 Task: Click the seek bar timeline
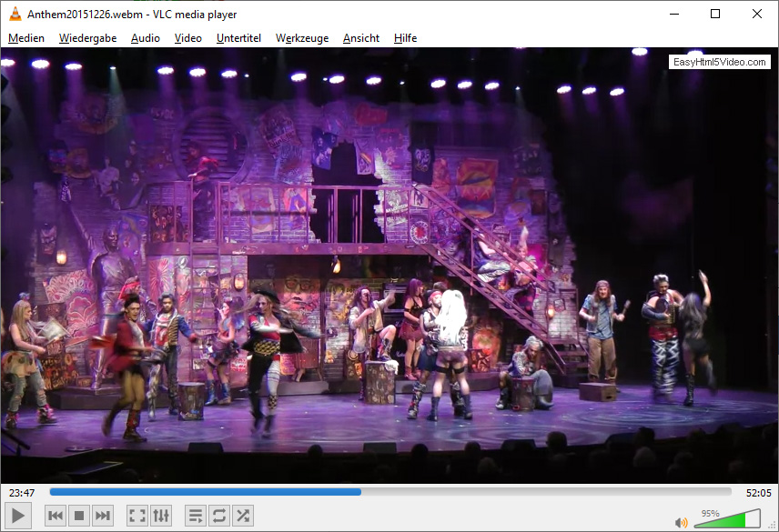coord(390,492)
